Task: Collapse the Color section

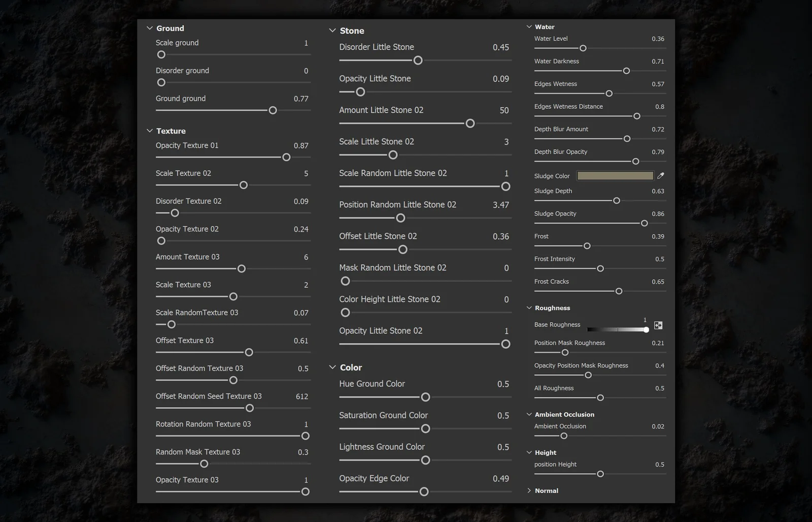Action: [332, 367]
